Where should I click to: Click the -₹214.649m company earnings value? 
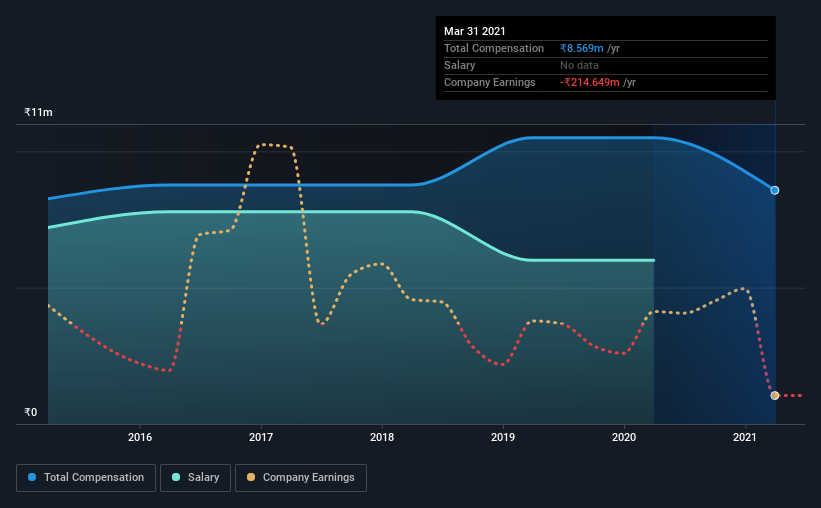590,82
